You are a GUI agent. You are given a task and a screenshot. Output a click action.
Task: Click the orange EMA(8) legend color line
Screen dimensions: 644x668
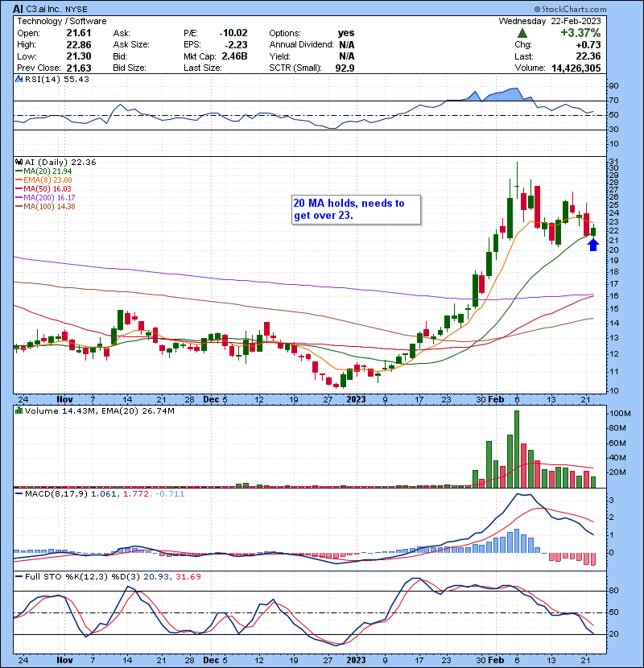click(19, 180)
